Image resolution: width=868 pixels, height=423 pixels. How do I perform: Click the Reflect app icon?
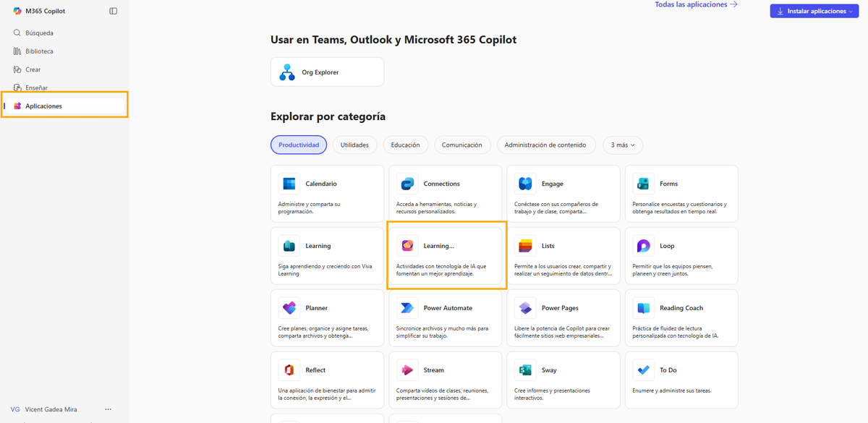(x=289, y=370)
